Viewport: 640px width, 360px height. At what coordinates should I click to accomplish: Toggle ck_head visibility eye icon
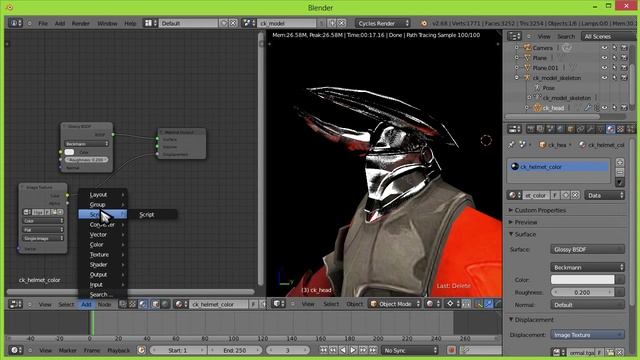pyautogui.click(x=604, y=108)
